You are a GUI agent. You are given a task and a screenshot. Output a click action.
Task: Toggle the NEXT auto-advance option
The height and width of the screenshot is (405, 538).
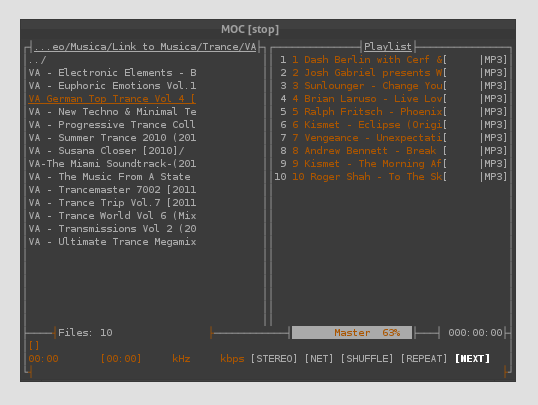pos(472,359)
